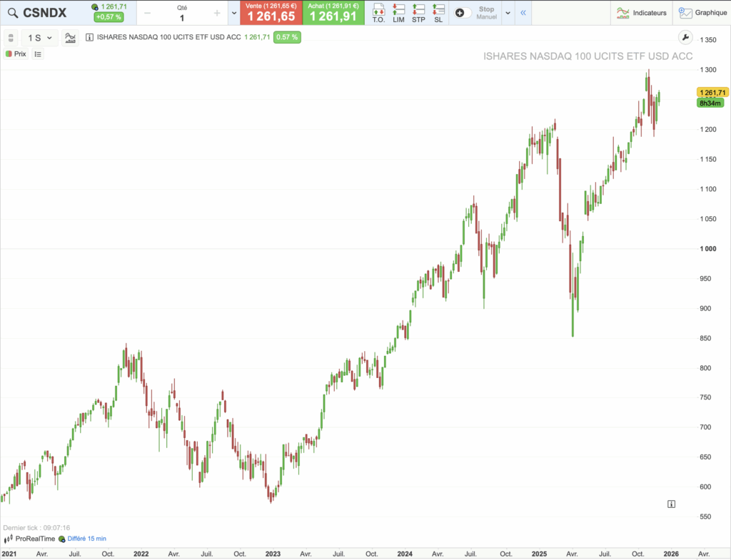
Task: Select the STP stop order icon
Action: 418,13
